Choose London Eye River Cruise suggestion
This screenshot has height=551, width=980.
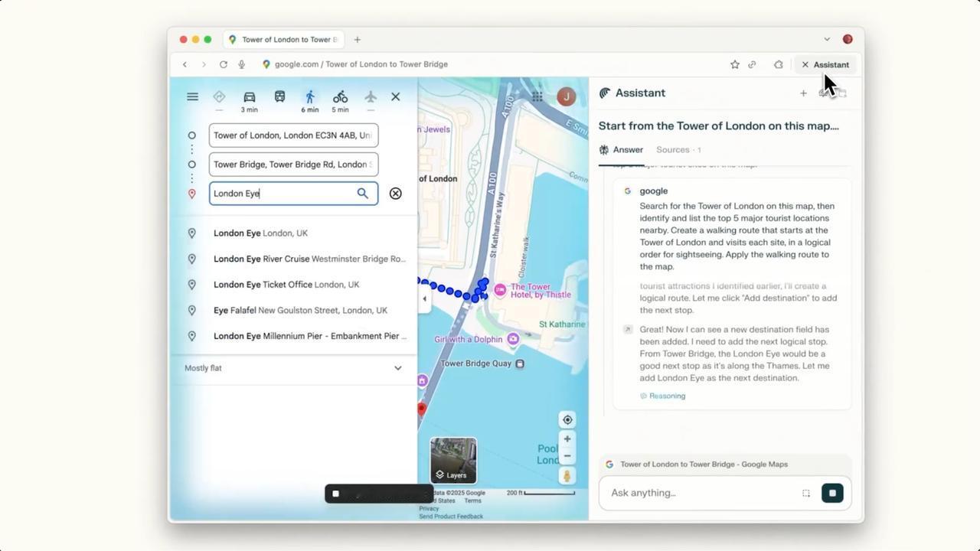click(293, 259)
